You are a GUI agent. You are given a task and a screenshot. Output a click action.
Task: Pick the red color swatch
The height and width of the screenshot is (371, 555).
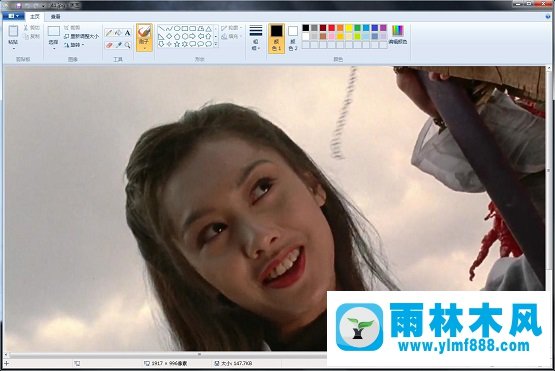point(332,28)
